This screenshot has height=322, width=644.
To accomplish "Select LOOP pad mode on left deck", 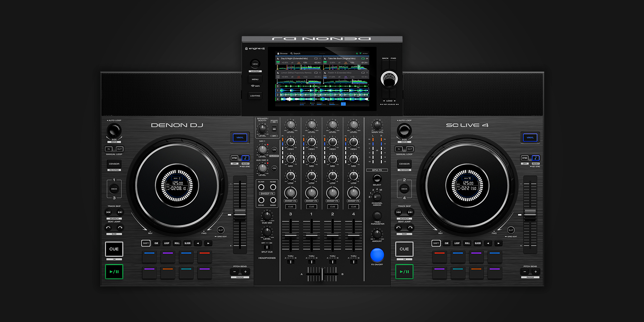I will [x=167, y=243].
